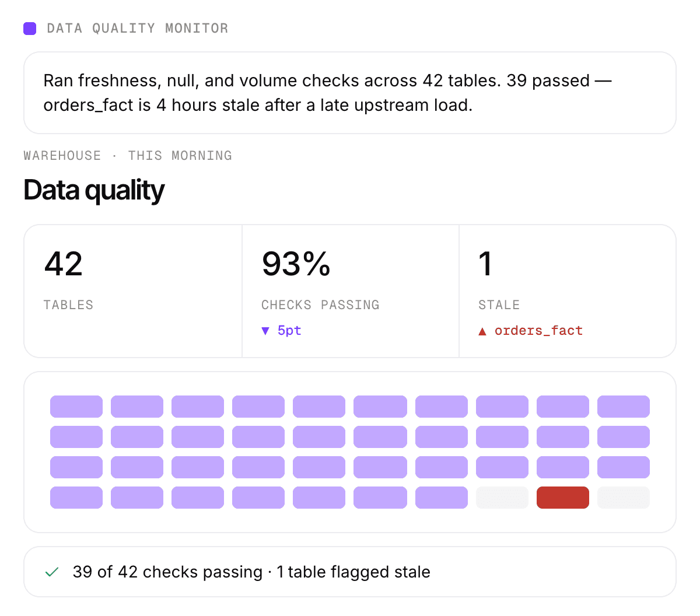Click the first purple cell in bottom row
Image resolution: width=700 pixels, height=616 pixels.
(x=76, y=498)
